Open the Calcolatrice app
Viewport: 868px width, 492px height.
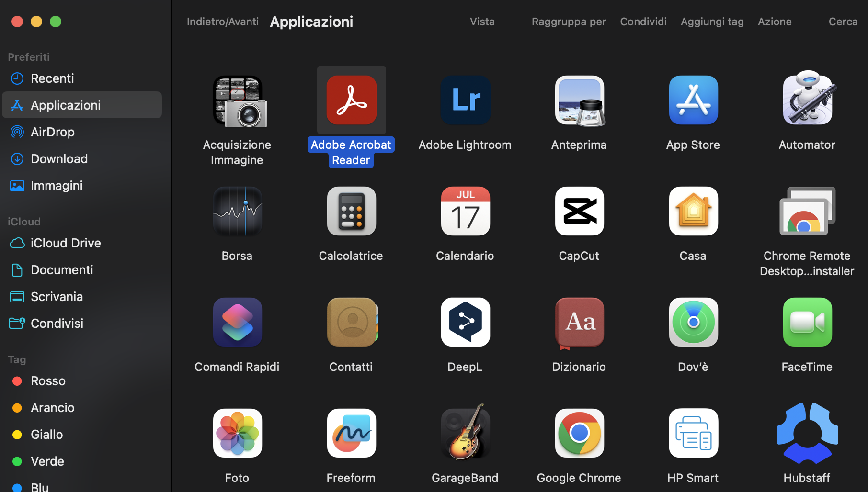click(351, 211)
